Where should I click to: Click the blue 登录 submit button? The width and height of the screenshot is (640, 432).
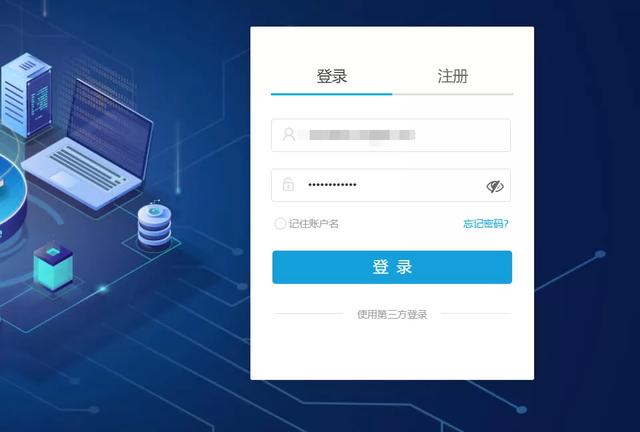[392, 267]
